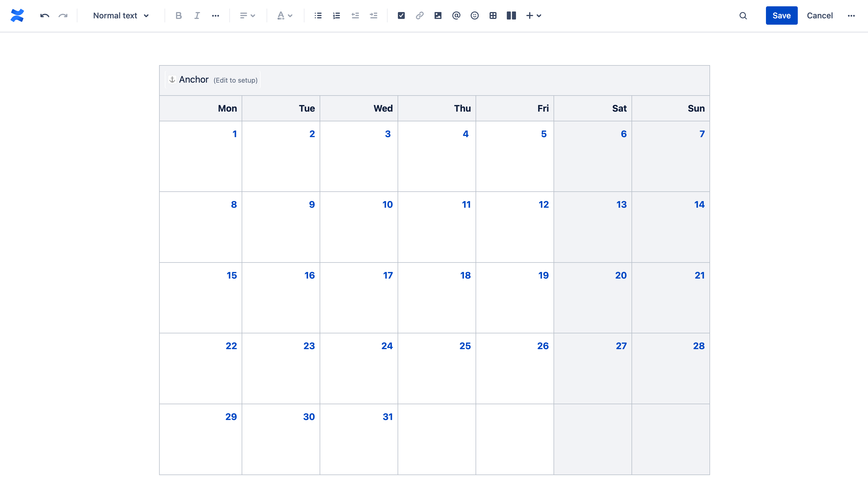The height and width of the screenshot is (490, 868).
Task: Save the page
Action: [781, 15]
